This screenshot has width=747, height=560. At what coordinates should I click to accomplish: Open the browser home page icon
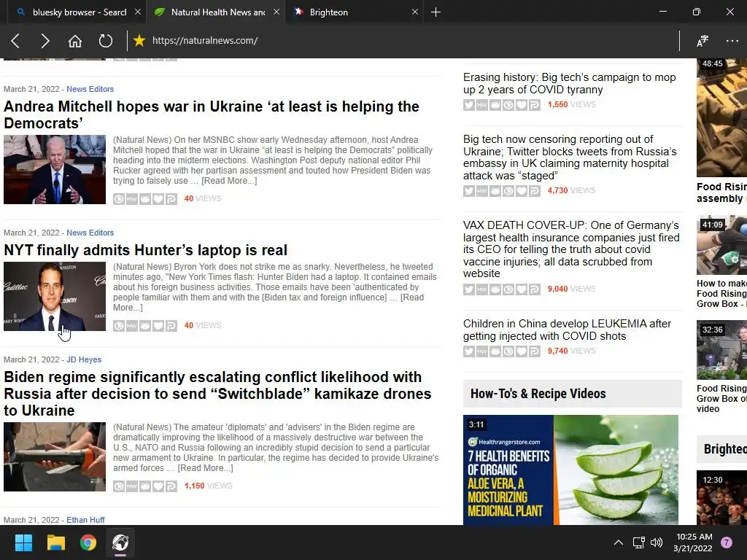pyautogui.click(x=75, y=41)
